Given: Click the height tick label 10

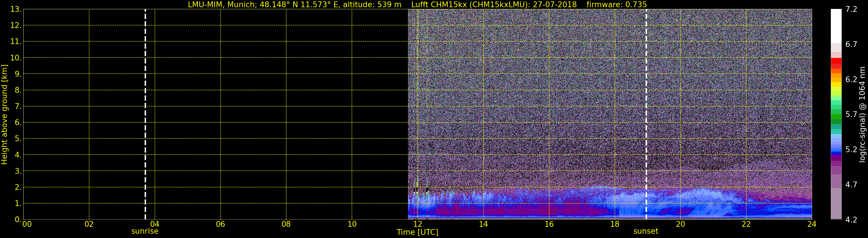Looking at the screenshot, I should click(x=16, y=58).
